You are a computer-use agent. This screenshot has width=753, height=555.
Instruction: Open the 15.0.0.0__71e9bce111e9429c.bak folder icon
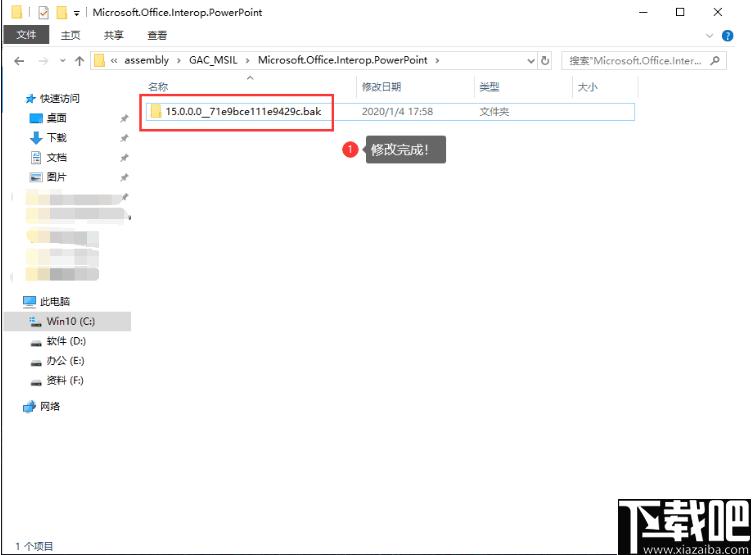pyautogui.click(x=156, y=111)
